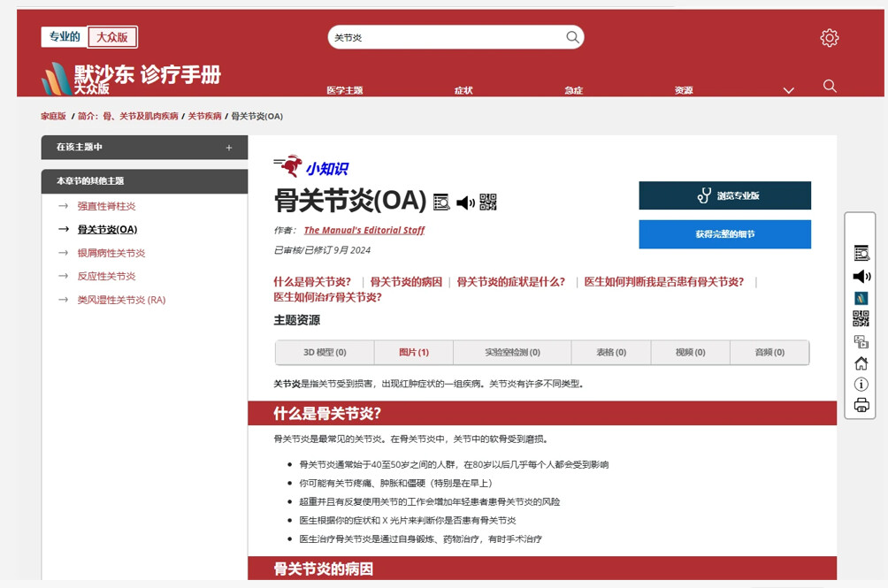Screen dimensions: 888x588
Task: Open 骨关节炎(OA) in the sidebar
Action: click(107, 229)
